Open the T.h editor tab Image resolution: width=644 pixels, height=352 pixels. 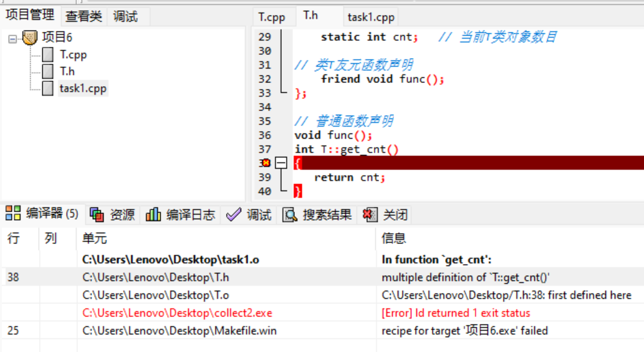(x=310, y=16)
